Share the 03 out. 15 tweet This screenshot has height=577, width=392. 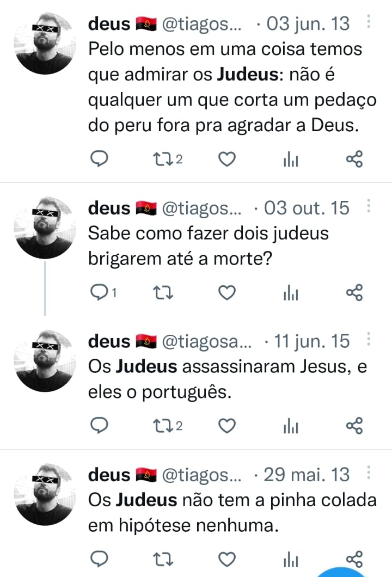pyautogui.click(x=354, y=293)
